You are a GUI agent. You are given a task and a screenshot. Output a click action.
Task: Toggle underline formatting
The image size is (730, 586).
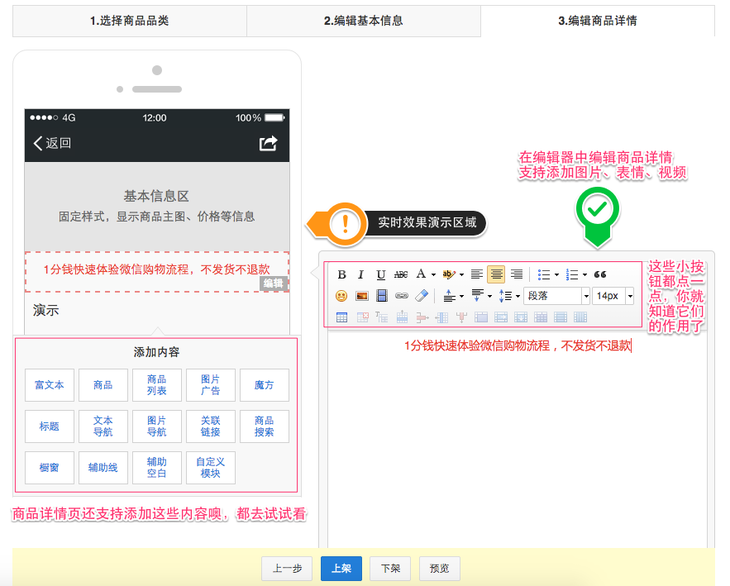380,275
